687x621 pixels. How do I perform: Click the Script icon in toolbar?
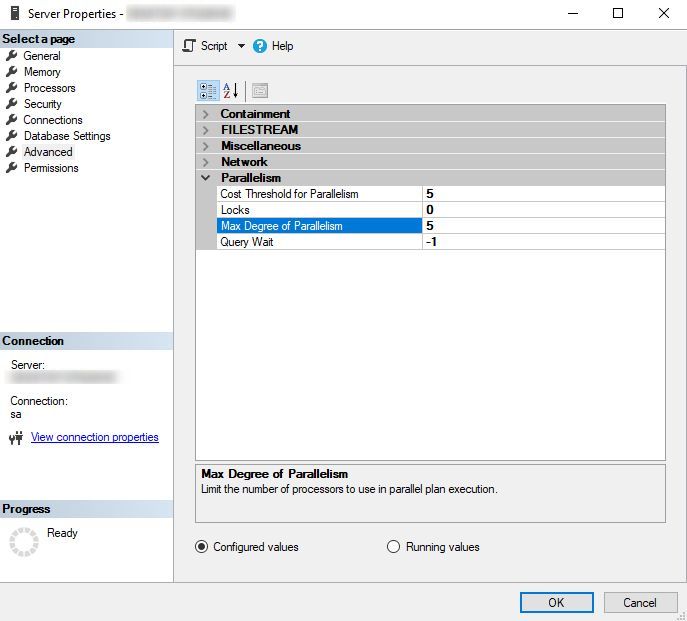click(x=189, y=46)
